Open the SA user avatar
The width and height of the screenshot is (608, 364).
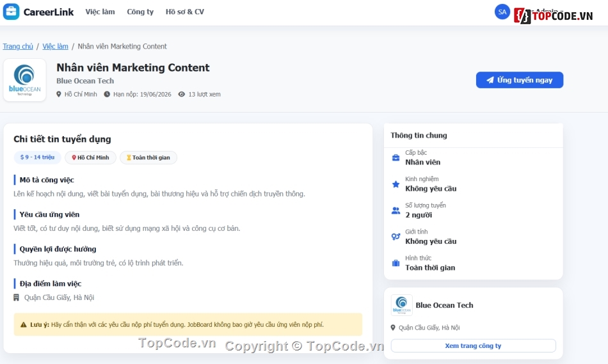click(x=502, y=12)
